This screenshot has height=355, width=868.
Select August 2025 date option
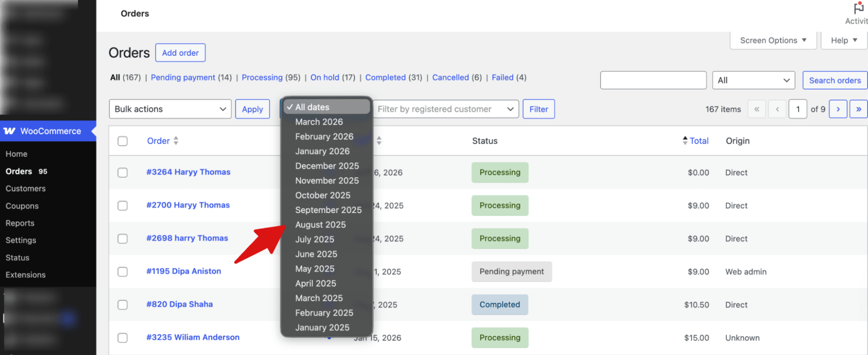point(320,225)
